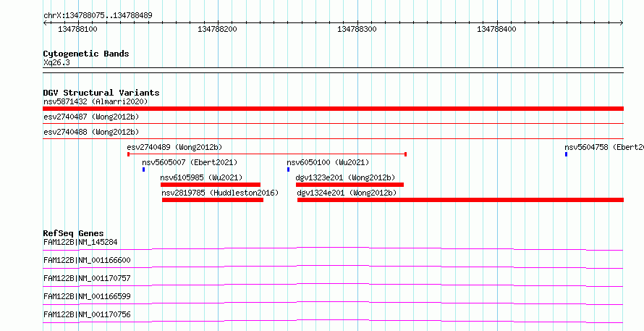Open the esv2740487 (Wong2012b) variant label
Screen dimensions: 644x331
(x=91, y=117)
